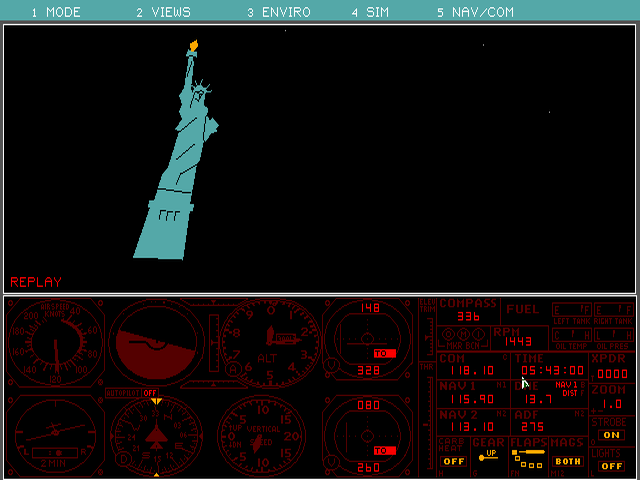640x480 pixels.
Task: Click the TIME clock 05:43:00
Action: point(553,371)
